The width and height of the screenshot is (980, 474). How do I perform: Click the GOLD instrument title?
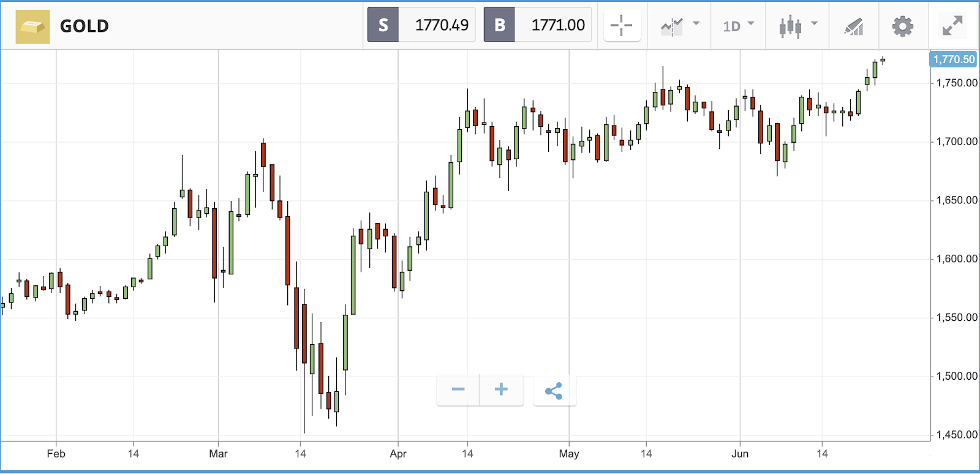coord(85,26)
